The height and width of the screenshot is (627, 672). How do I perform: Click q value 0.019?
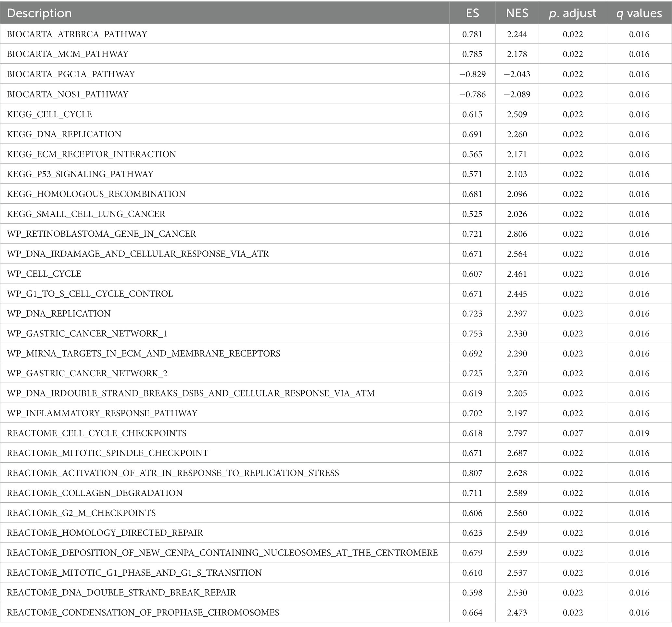639,433
